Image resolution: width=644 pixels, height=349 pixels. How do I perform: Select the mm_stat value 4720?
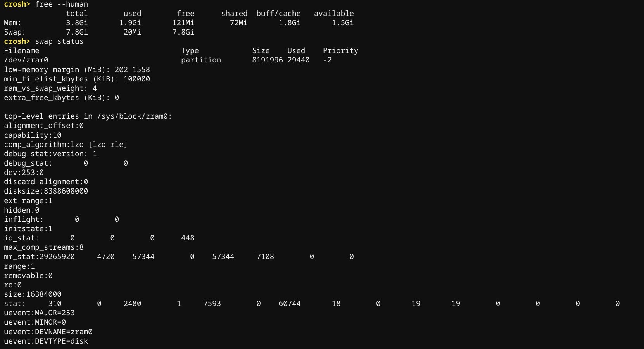pos(106,257)
